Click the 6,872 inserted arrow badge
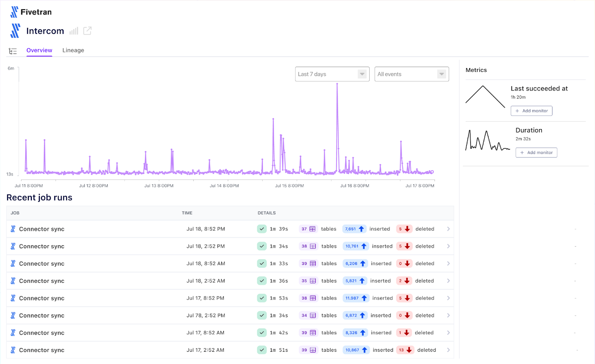 point(355,315)
